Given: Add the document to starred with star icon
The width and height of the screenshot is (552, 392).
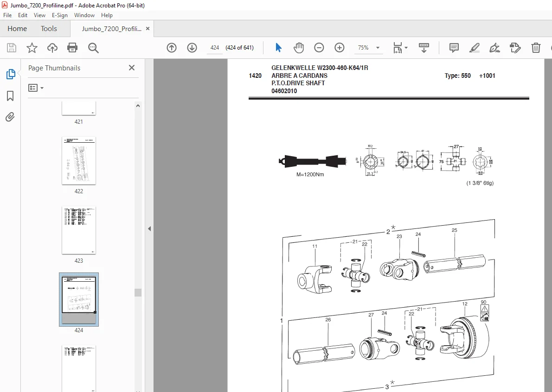Looking at the screenshot, I should pos(32,48).
